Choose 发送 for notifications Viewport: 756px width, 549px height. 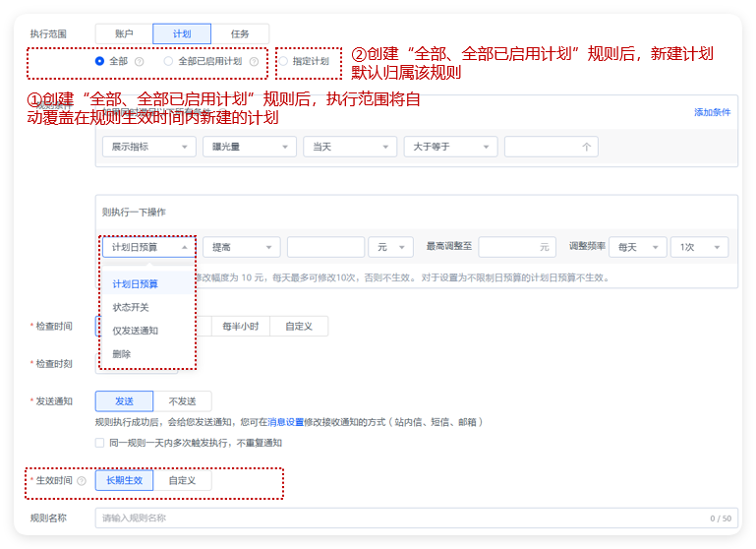click(x=125, y=401)
